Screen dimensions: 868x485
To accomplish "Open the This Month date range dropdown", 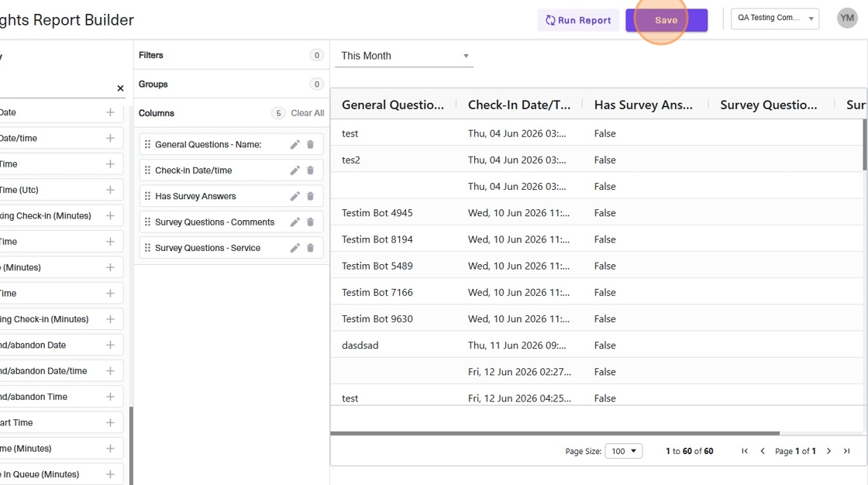I will click(x=404, y=56).
